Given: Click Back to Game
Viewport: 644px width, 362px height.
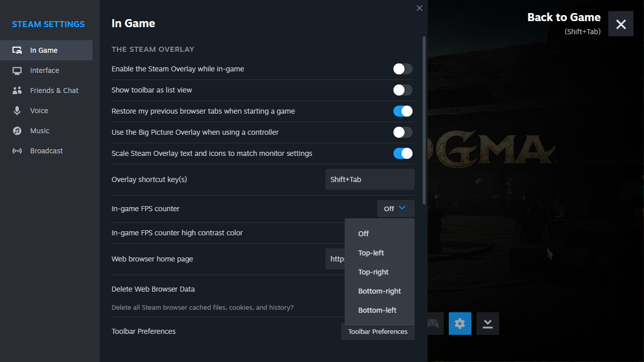Looking at the screenshot, I should tap(563, 17).
